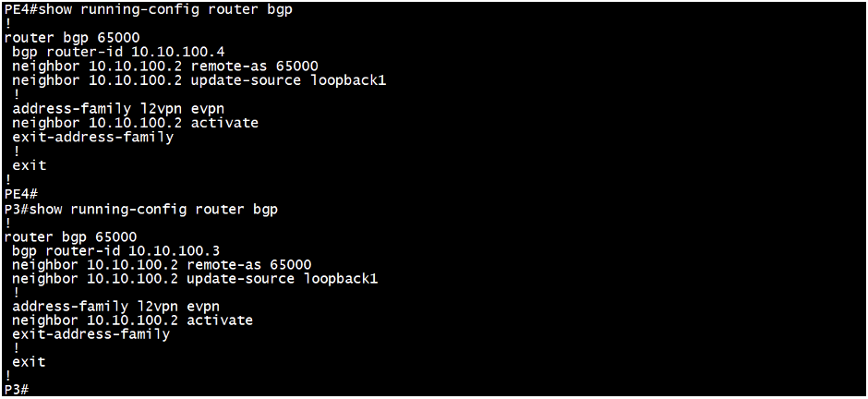The width and height of the screenshot is (868, 399).
Task: Click the first address-family l2vpn evpn line
Action: [118, 109]
